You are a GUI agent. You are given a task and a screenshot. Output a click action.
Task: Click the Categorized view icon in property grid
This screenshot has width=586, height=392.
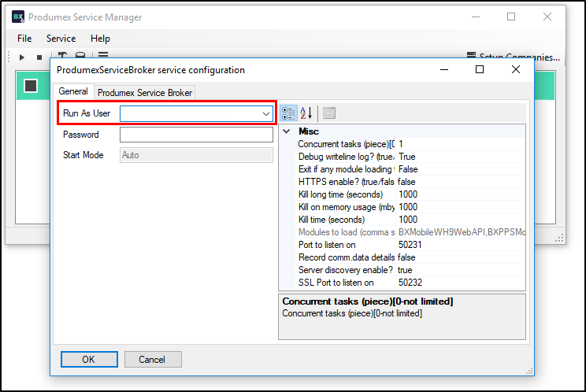(289, 113)
